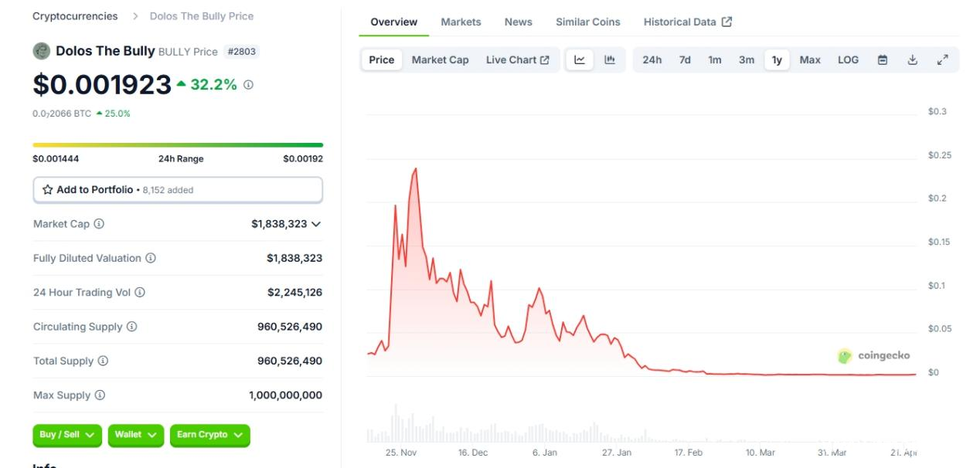This screenshot has height=468, width=980.
Task: Open the Historical Data tab
Action: (687, 22)
